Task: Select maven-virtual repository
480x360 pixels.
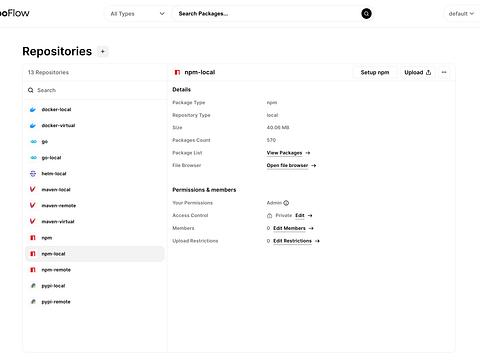Action: (x=95, y=221)
